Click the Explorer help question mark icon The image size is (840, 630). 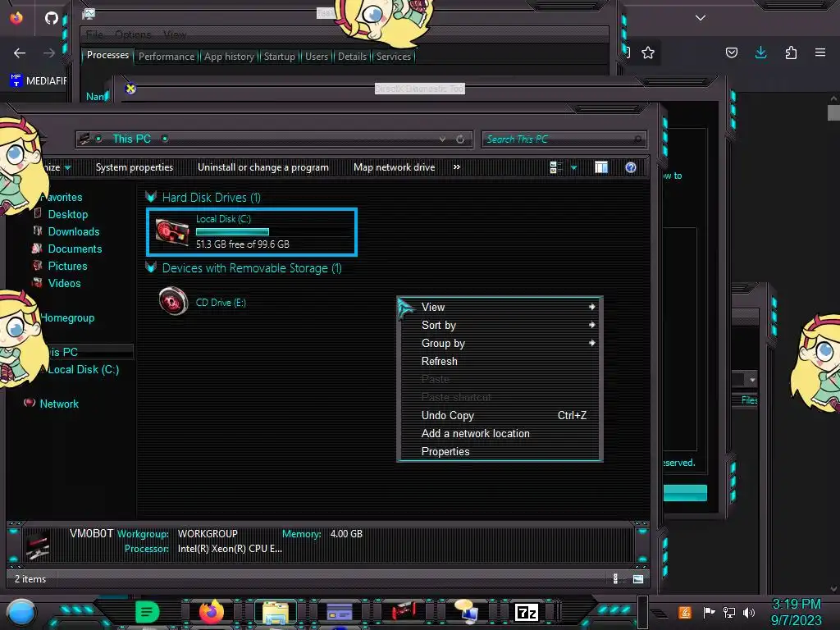[x=631, y=167]
